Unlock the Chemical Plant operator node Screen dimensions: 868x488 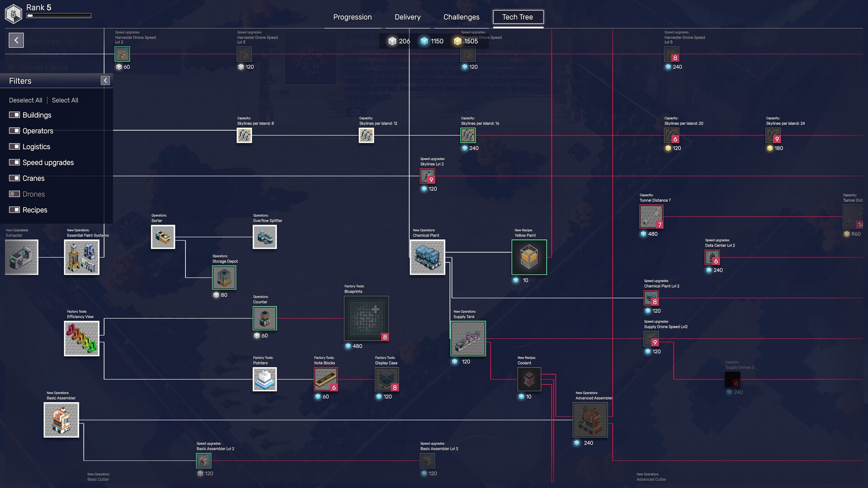pos(427,258)
